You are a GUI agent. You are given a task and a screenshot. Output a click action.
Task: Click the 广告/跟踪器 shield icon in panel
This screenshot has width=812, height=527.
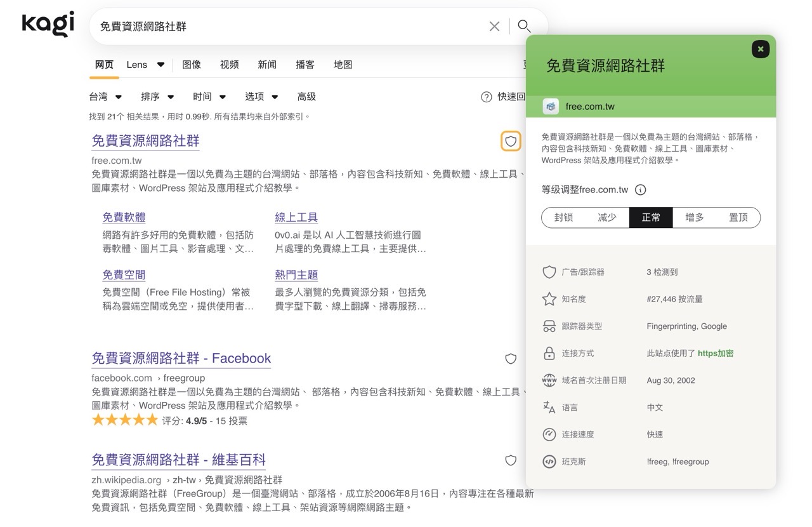point(549,272)
